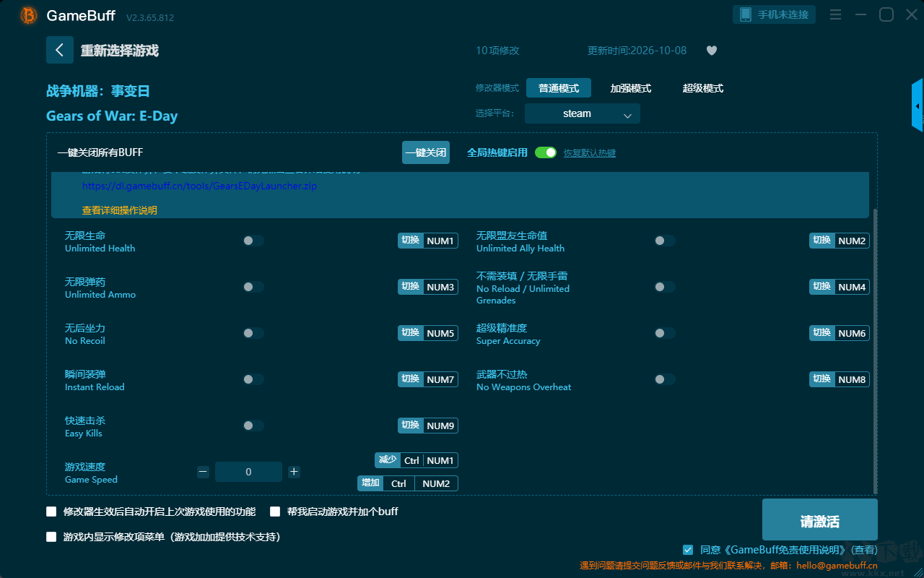Viewport: 924px width, 578px height.
Task: Check launch game and add buff box
Action: tap(275, 512)
